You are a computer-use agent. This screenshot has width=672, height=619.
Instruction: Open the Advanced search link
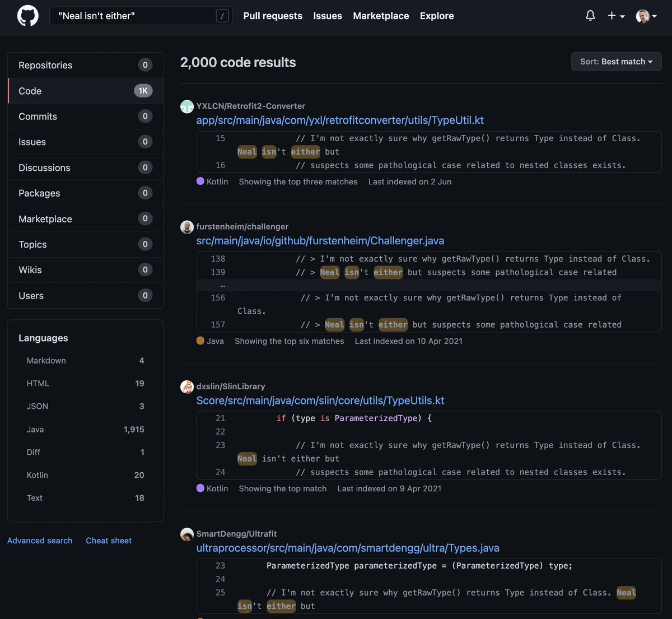click(x=40, y=541)
